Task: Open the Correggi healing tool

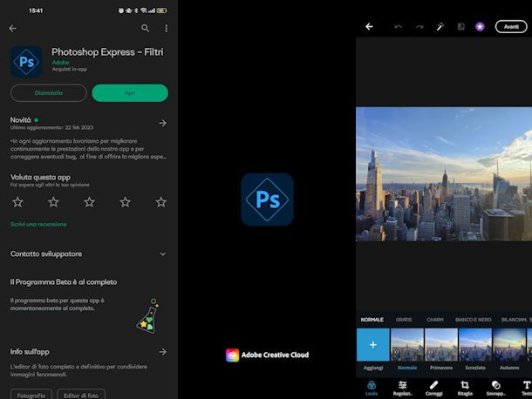Action: coord(434,389)
